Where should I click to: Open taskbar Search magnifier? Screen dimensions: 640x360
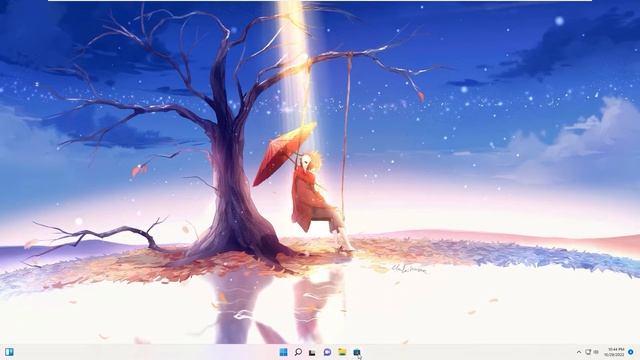coord(298,352)
